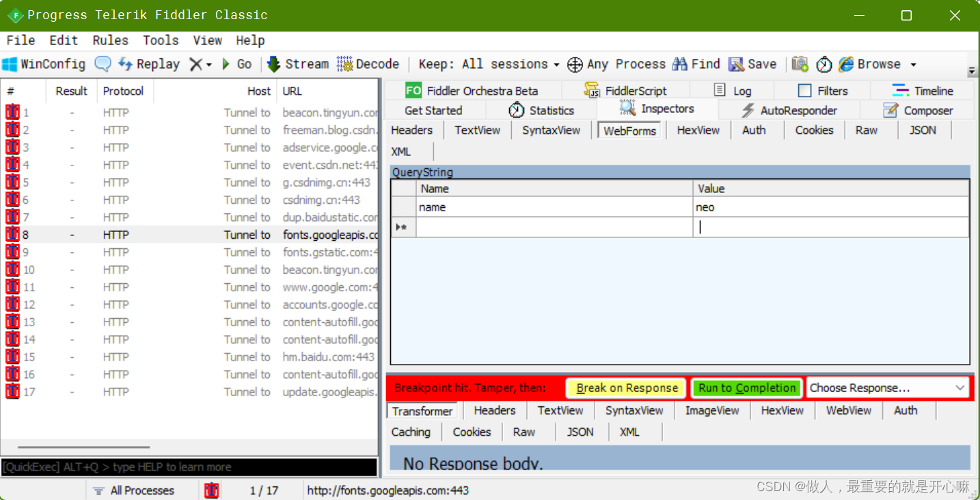
Task: Click the status bar breakpoint icon
Action: pyautogui.click(x=212, y=490)
